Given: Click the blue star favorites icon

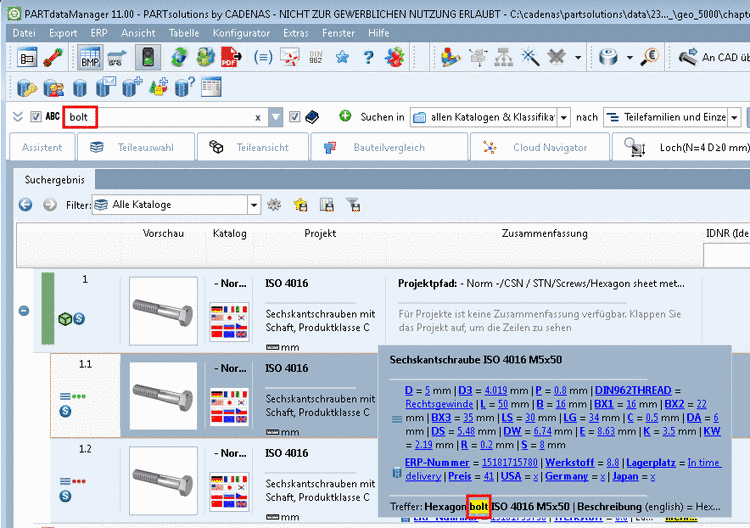Looking at the screenshot, I should 342,58.
